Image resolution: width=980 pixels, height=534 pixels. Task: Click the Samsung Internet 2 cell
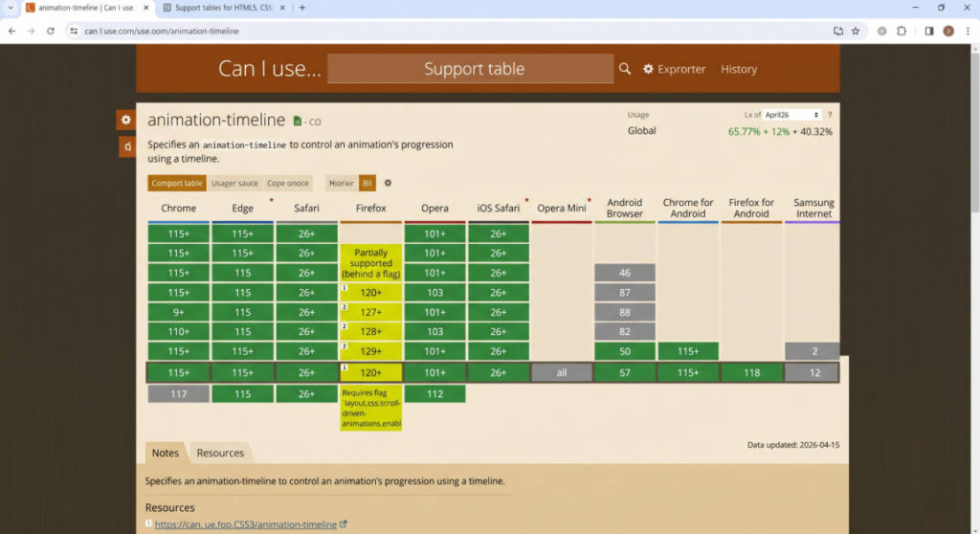tap(814, 351)
